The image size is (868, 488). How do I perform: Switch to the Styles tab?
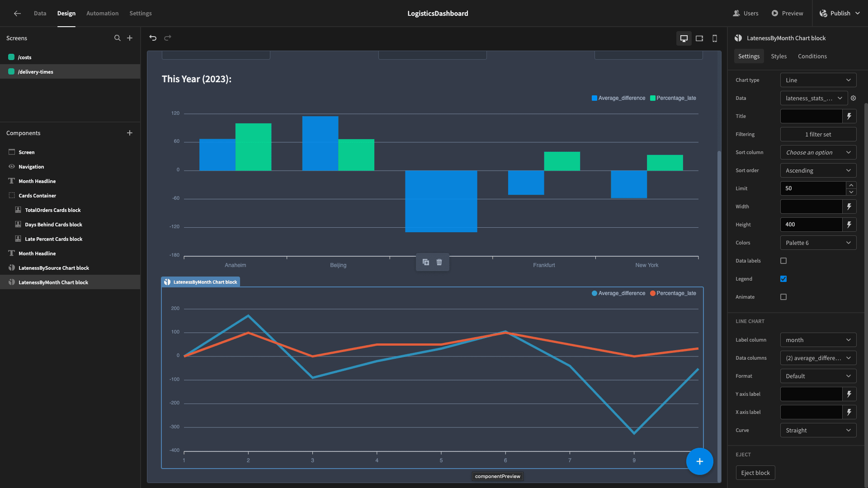778,56
